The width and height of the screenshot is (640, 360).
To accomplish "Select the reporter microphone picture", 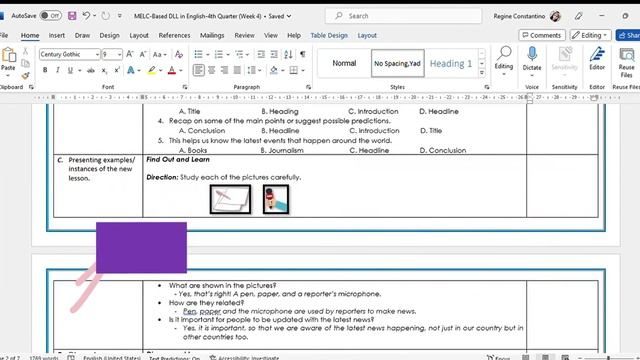I will tap(276, 199).
